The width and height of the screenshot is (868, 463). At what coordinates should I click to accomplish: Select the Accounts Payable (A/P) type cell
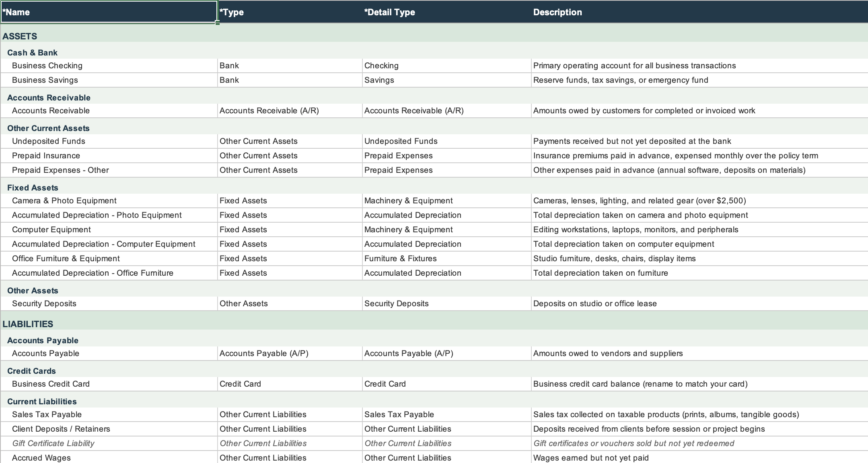click(290, 353)
